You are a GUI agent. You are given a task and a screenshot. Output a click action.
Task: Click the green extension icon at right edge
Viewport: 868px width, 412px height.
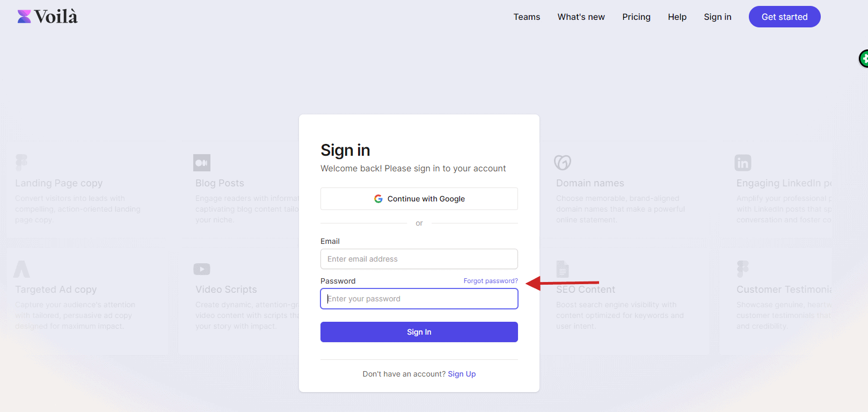[864, 59]
